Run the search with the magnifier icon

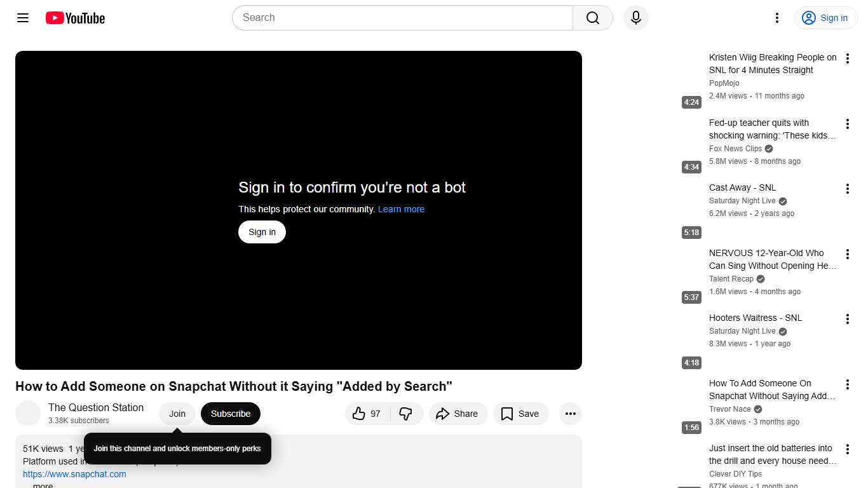coord(592,18)
